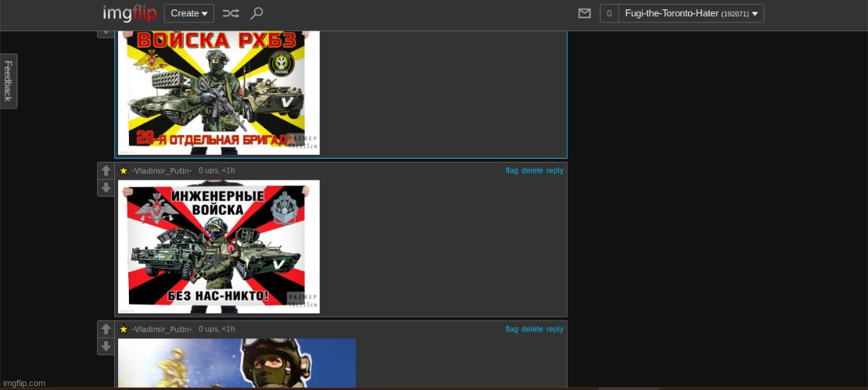
Task: Expand the Fugi-the-Toronto-Hater user menu
Action: [690, 13]
